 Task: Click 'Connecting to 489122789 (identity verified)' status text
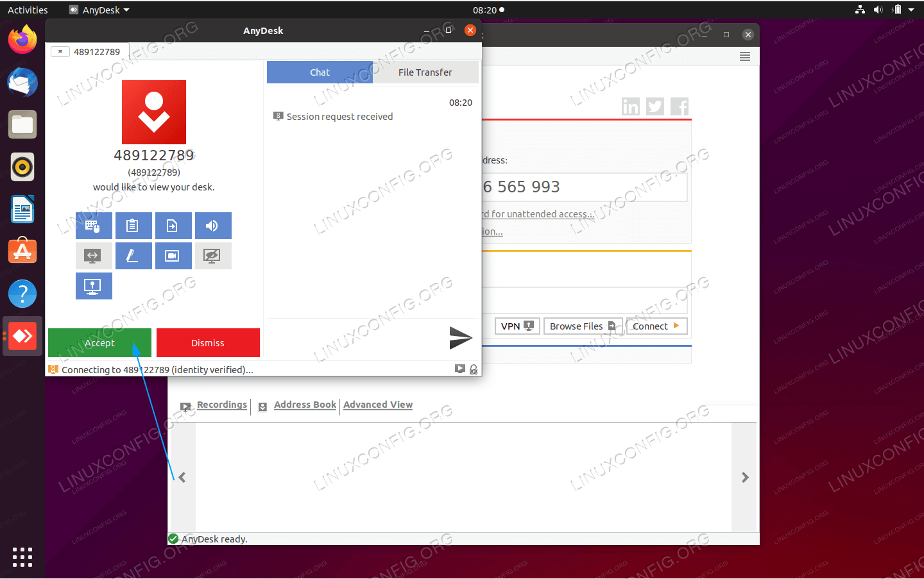pyautogui.click(x=157, y=370)
